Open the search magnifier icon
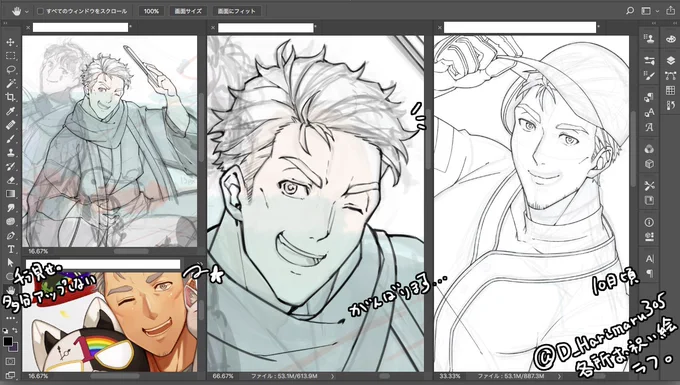This screenshot has height=385, width=680. coord(630,11)
